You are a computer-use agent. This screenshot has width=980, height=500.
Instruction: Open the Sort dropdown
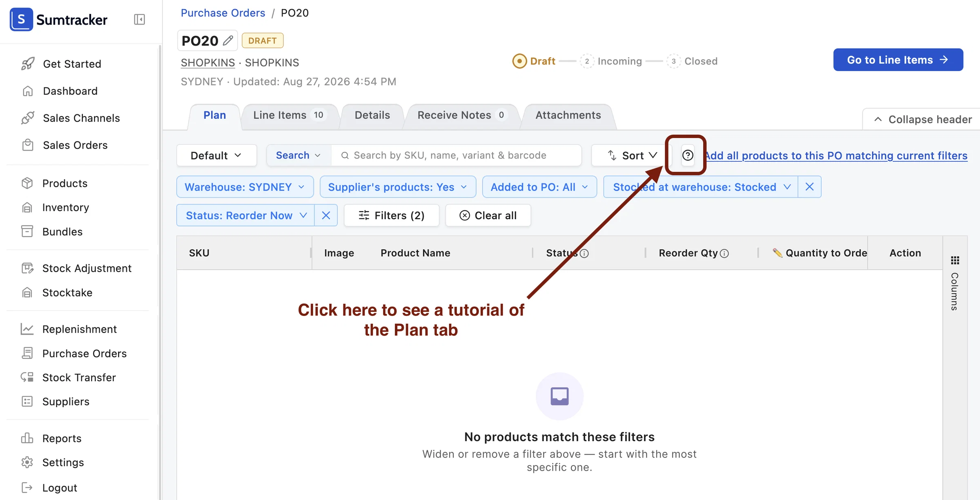(x=632, y=156)
